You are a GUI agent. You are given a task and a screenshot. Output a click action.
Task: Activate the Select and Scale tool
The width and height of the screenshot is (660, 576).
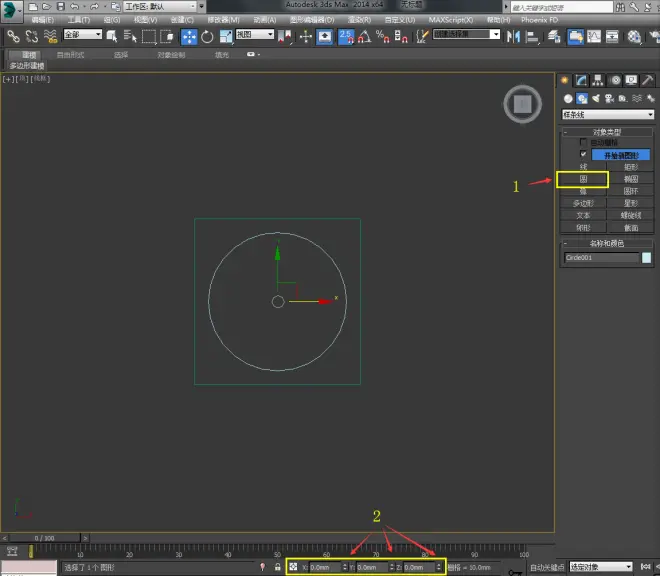[x=226, y=37]
